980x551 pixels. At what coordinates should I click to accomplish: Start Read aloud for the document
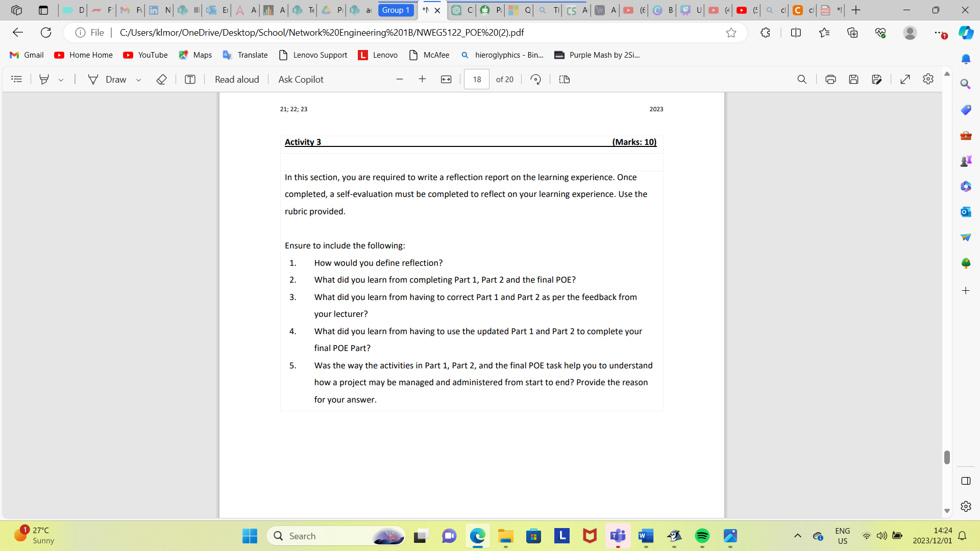(x=237, y=79)
